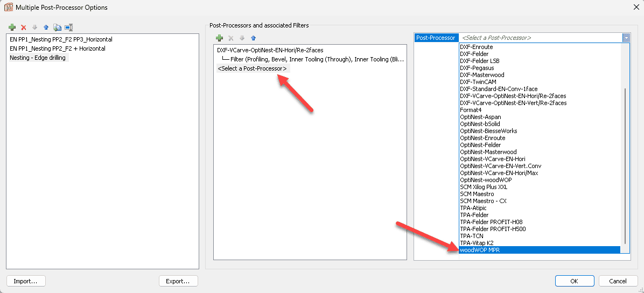Click the <Select a Post-Processor> placeholder row
This screenshot has height=293, width=644.
(252, 68)
